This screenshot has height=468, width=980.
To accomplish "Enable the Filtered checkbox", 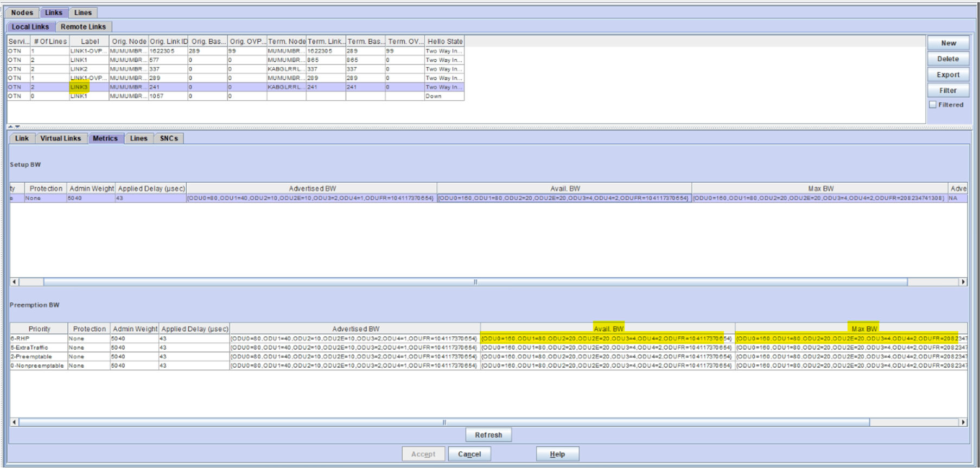I will coord(932,105).
